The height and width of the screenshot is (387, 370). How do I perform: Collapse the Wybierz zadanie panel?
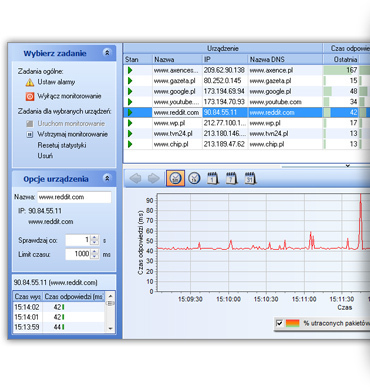(x=107, y=53)
